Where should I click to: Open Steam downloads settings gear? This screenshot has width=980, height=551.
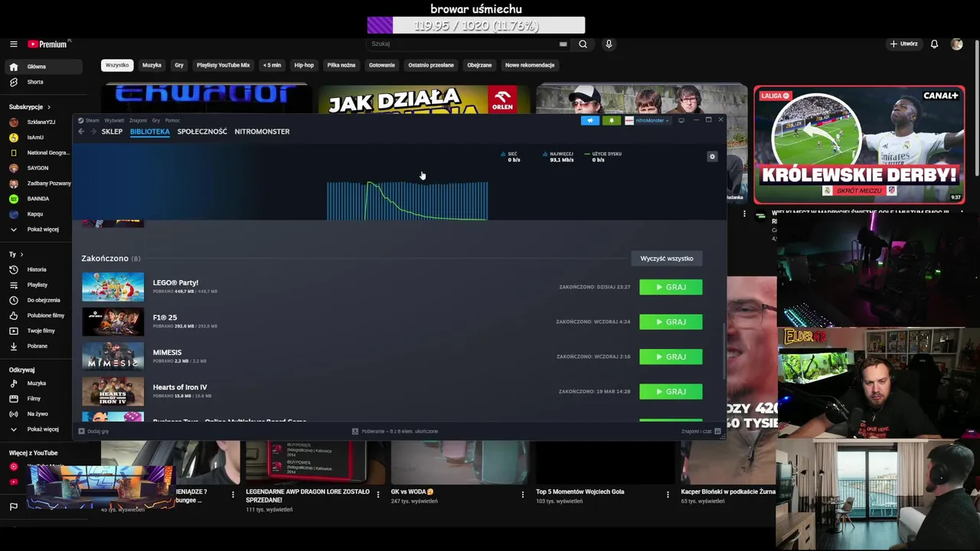pos(712,156)
